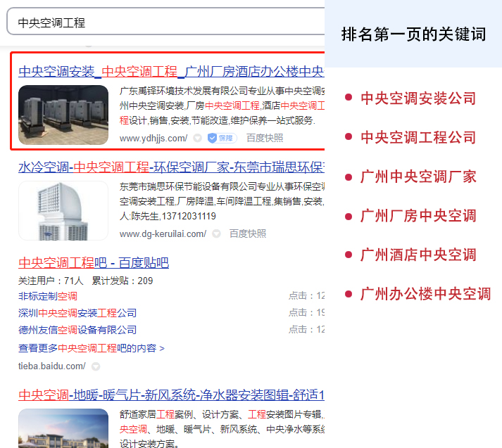The width and height of the screenshot is (502, 448).
Task: Select the 广州厂房中央空调 keyword in right panel
Action: point(418,216)
